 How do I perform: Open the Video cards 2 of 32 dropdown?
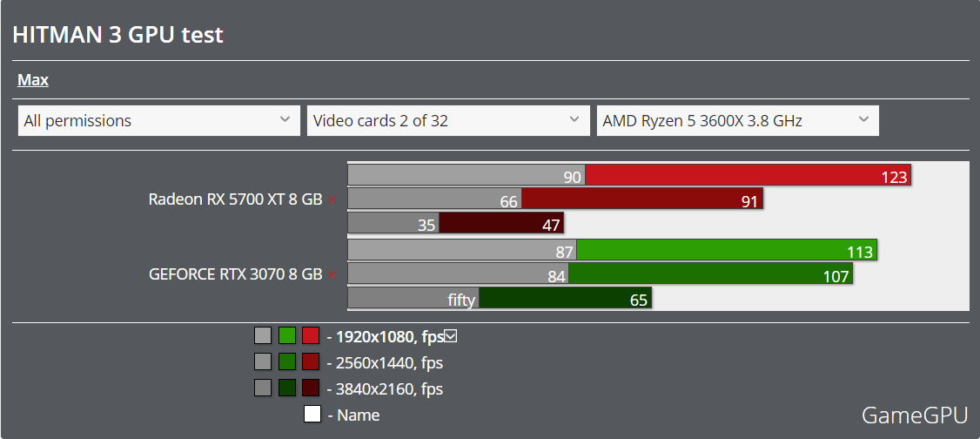448,121
